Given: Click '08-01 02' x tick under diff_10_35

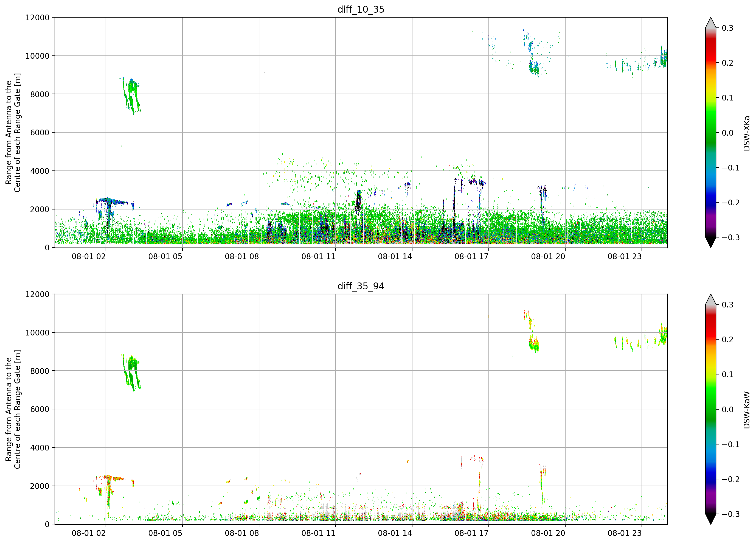Looking at the screenshot, I should point(89,256).
